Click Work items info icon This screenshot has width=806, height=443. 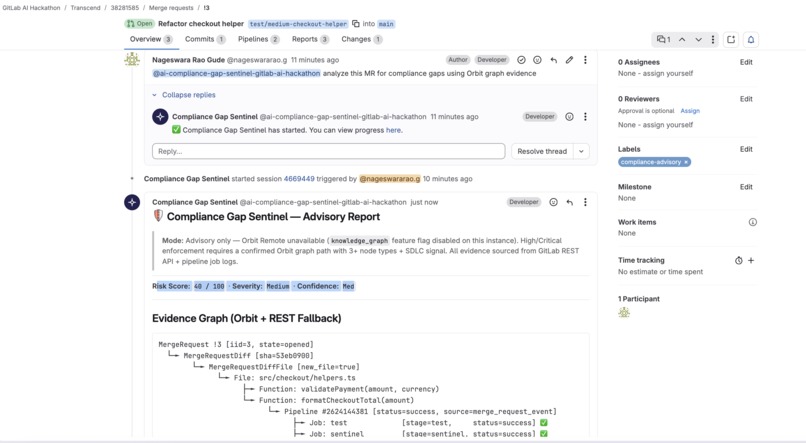tap(753, 223)
